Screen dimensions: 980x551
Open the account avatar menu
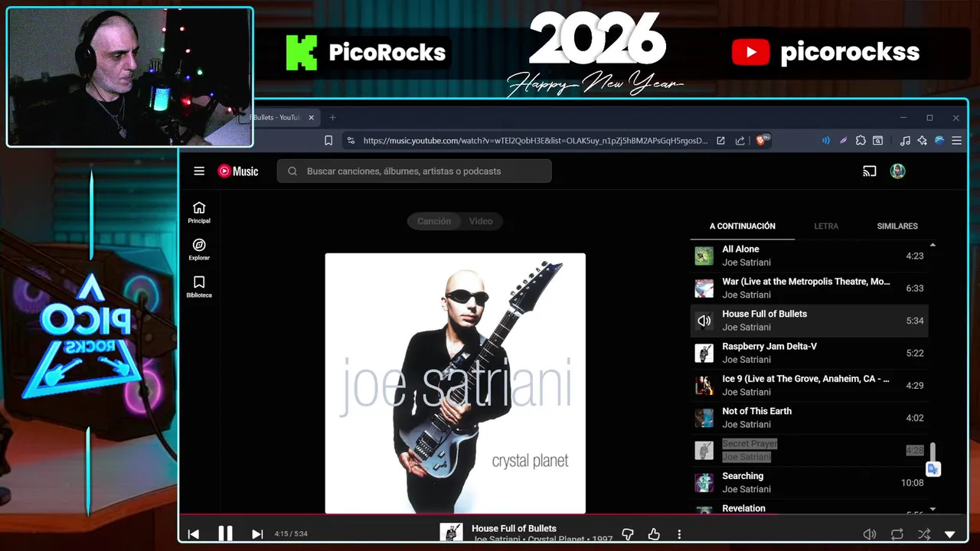[898, 171]
